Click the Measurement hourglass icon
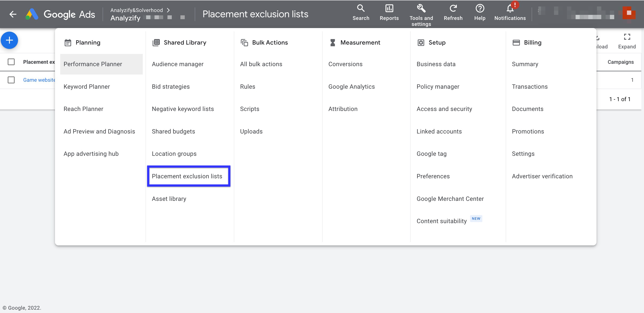644x313 pixels. [x=333, y=43]
